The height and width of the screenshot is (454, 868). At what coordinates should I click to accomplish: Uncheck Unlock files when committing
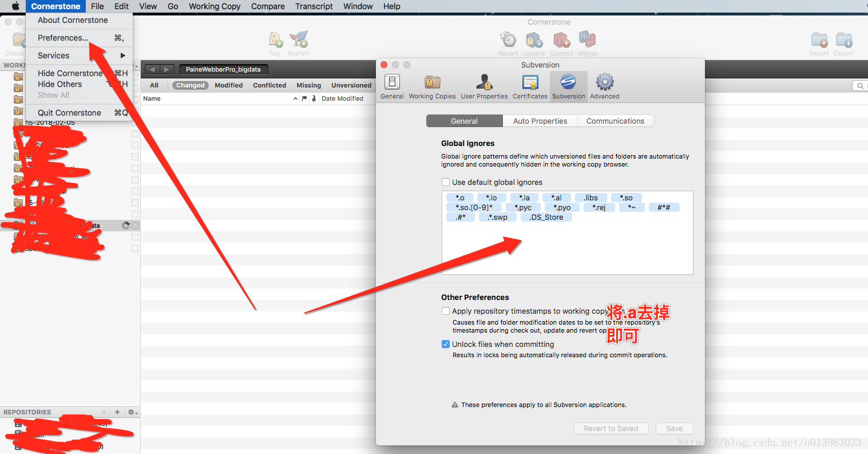[x=446, y=344]
